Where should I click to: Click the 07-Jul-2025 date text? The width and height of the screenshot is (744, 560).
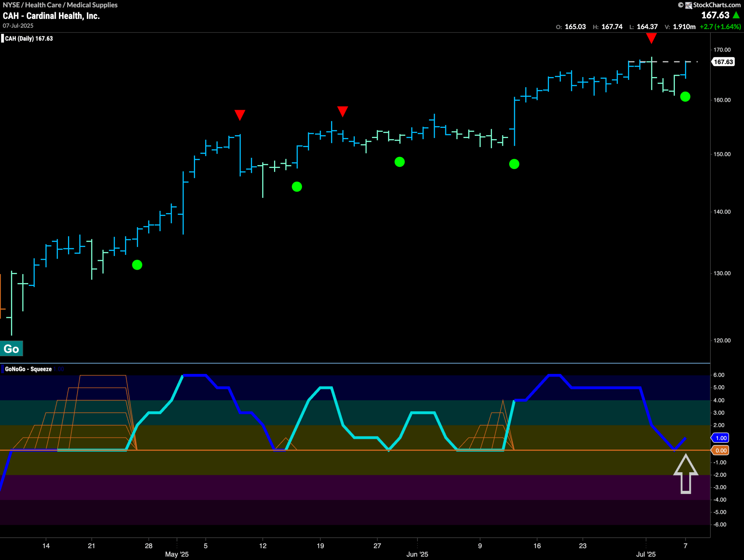pyautogui.click(x=18, y=26)
